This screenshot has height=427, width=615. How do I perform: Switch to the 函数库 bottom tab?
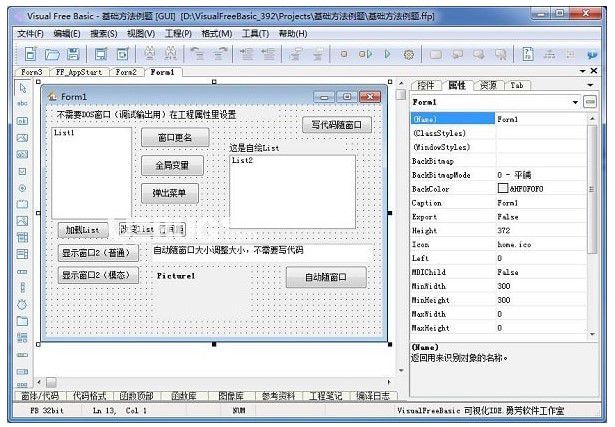click(183, 396)
